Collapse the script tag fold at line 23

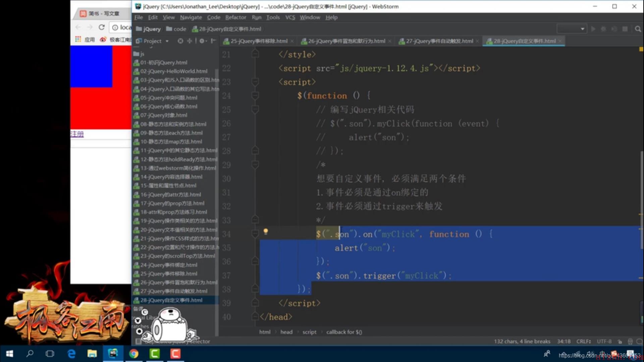(255, 81)
